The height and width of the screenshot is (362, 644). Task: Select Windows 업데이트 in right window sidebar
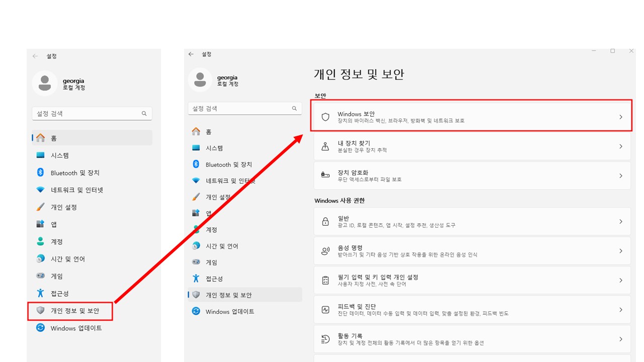point(245,311)
